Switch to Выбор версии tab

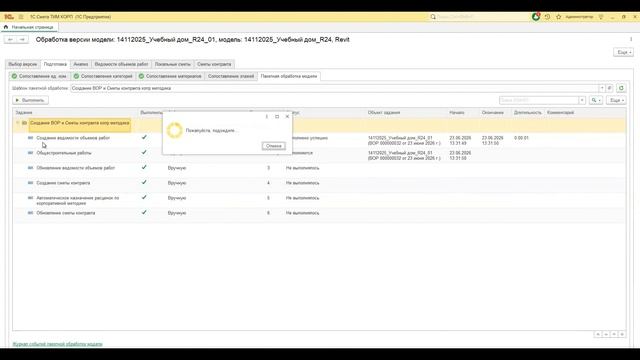coord(23,64)
